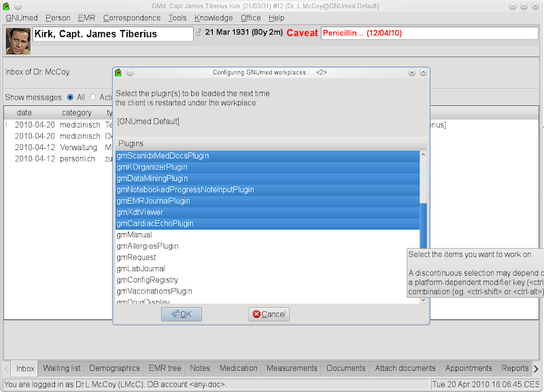Select gmCardiacEchoPlugin in the plugin list
544x392 pixels.
coord(267,224)
